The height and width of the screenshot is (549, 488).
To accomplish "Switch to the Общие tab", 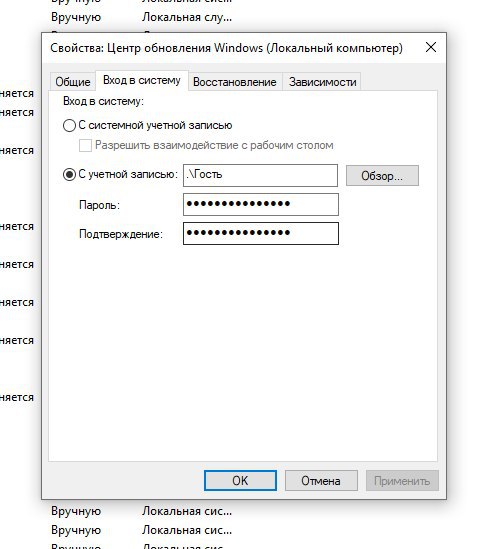I will click(72, 82).
